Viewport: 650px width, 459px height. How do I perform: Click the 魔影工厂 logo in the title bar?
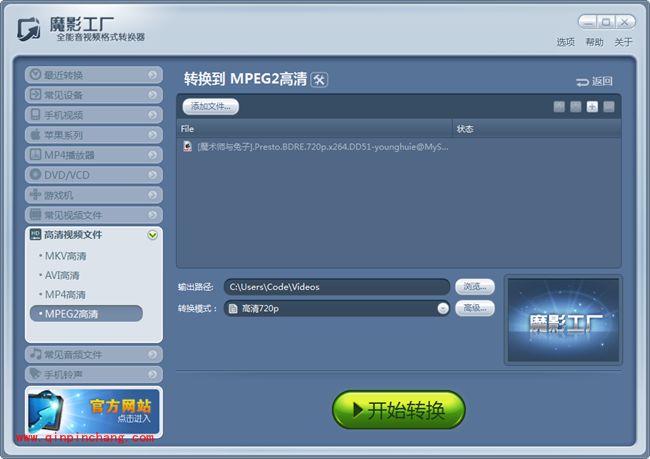point(29,29)
